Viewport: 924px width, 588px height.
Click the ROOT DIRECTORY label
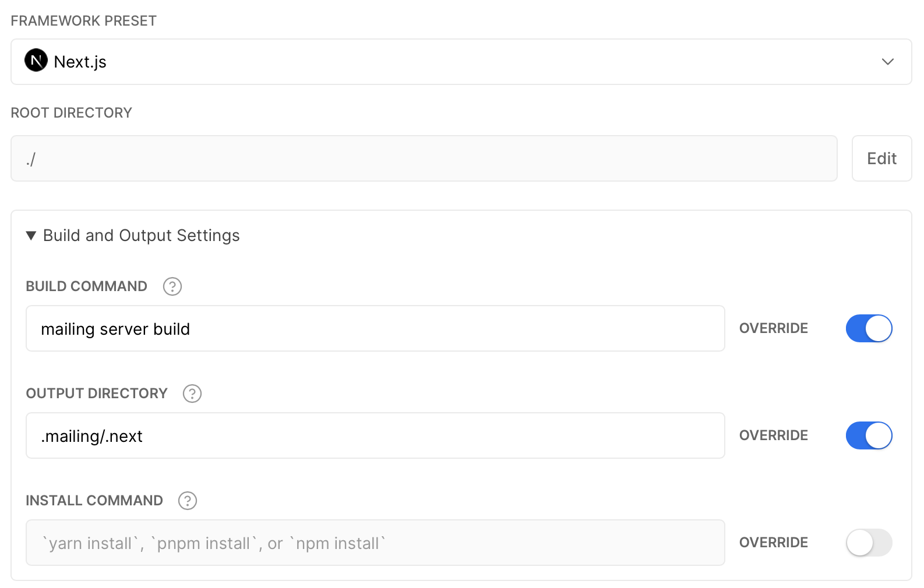(x=72, y=113)
